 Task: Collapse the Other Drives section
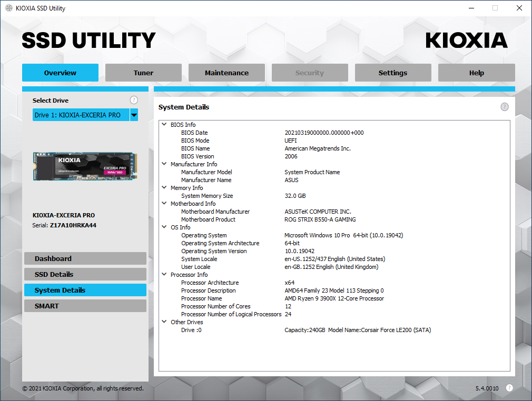[x=164, y=322]
